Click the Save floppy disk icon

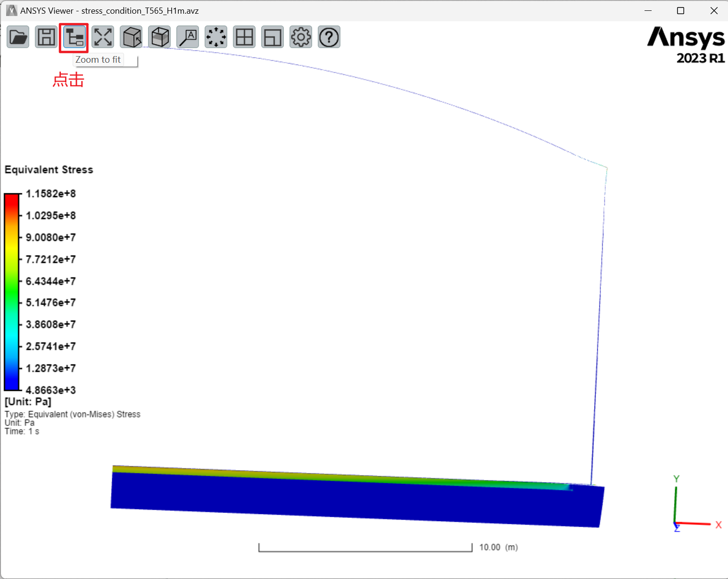[x=46, y=37]
